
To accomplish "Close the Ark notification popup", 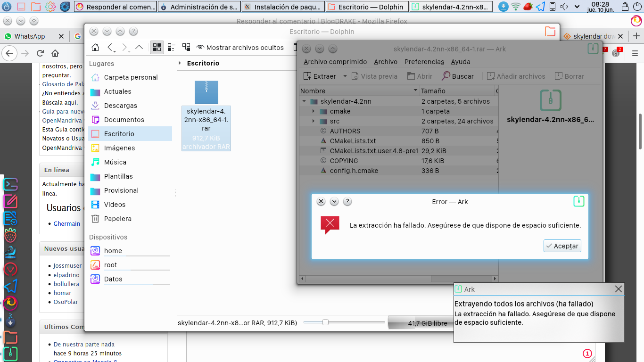I will (619, 289).
